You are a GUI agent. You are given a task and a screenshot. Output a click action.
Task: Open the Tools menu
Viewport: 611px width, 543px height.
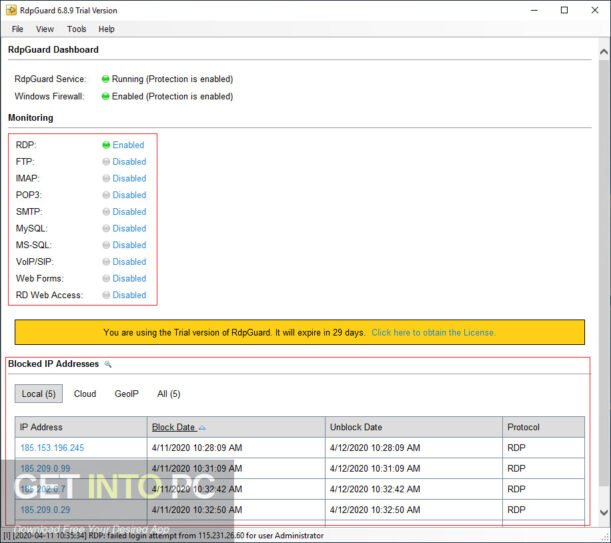pos(76,29)
